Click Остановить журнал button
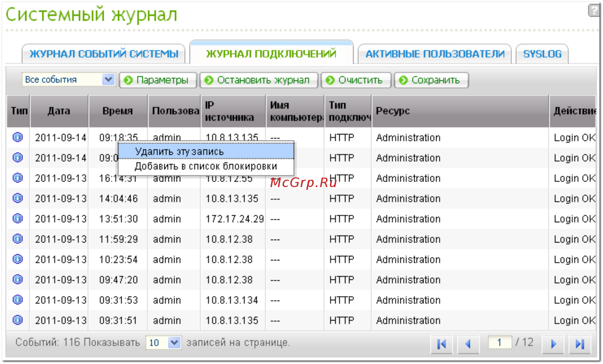Viewport: 603px width, 364px height. (259, 80)
